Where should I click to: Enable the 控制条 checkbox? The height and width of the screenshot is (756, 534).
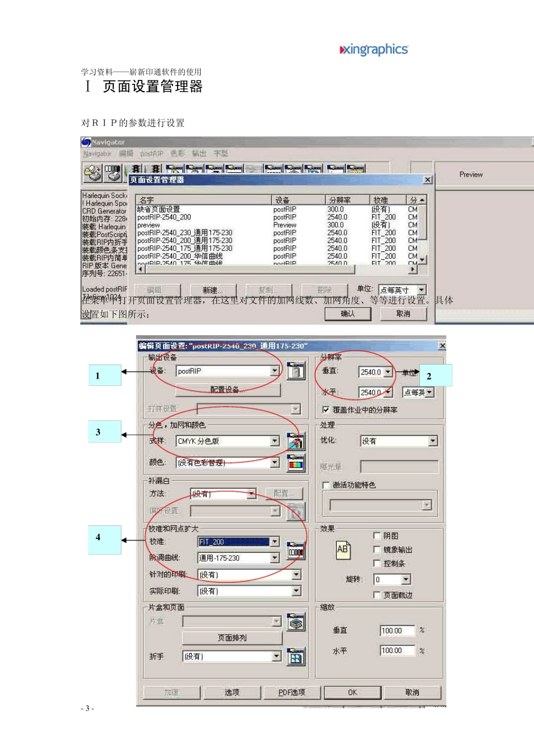(377, 563)
